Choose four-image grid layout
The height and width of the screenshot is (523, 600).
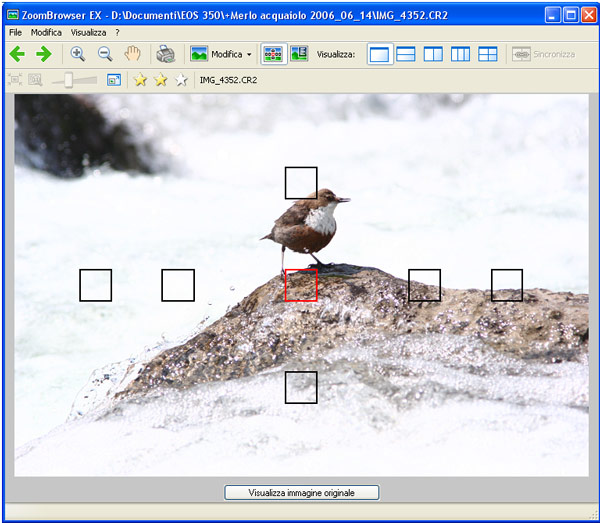click(488, 54)
